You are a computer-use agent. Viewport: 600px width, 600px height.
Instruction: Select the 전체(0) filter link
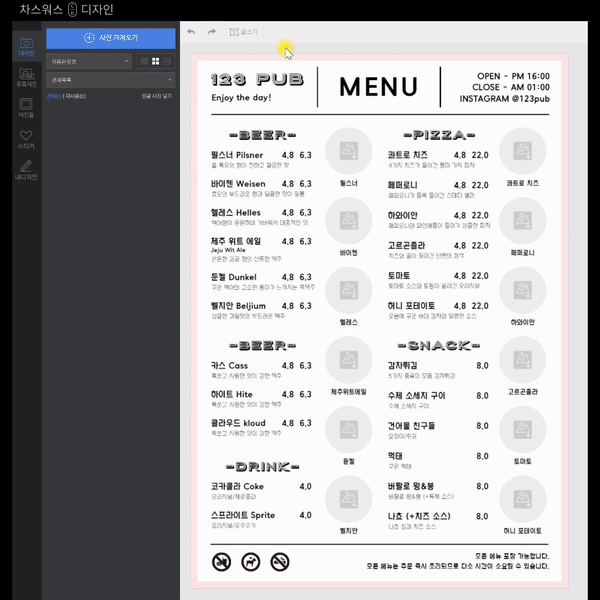(x=54, y=96)
